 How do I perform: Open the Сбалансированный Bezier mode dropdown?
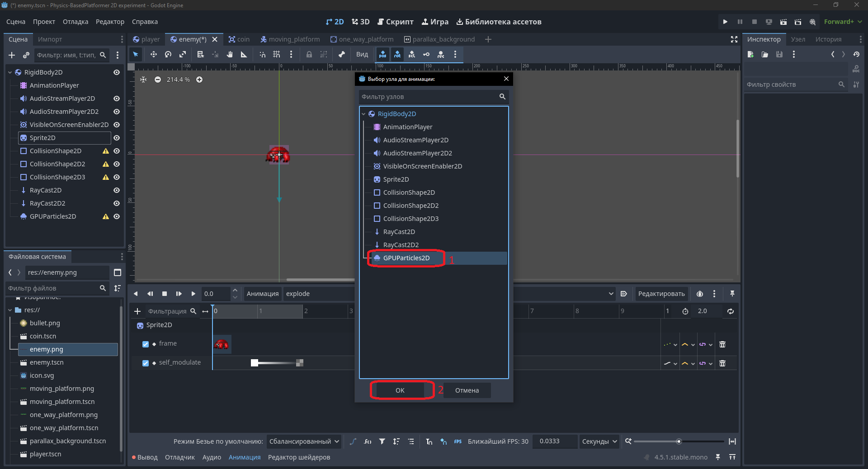304,441
